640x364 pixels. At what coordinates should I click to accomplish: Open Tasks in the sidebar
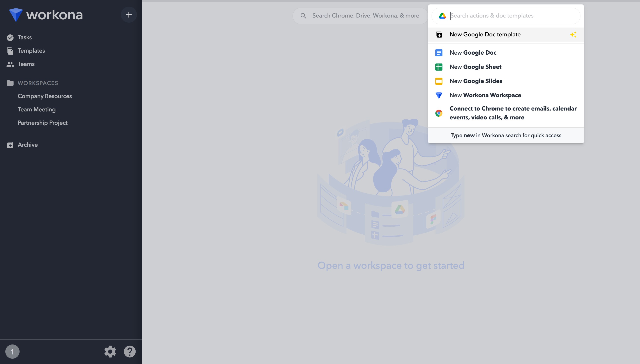(x=24, y=38)
